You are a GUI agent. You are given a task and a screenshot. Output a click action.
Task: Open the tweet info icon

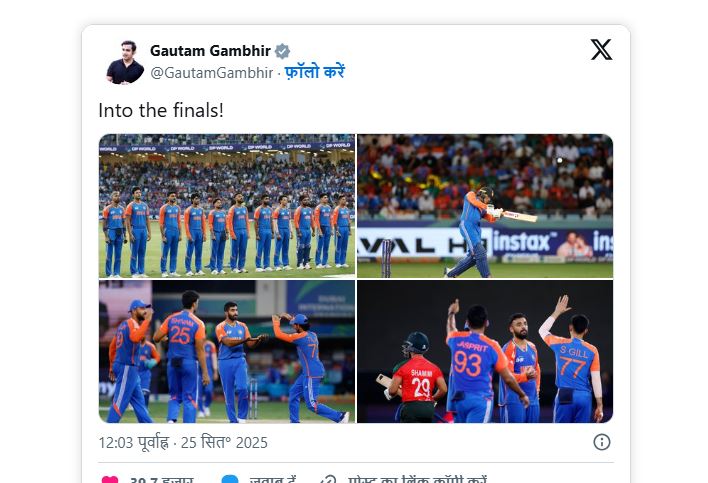[602, 441]
